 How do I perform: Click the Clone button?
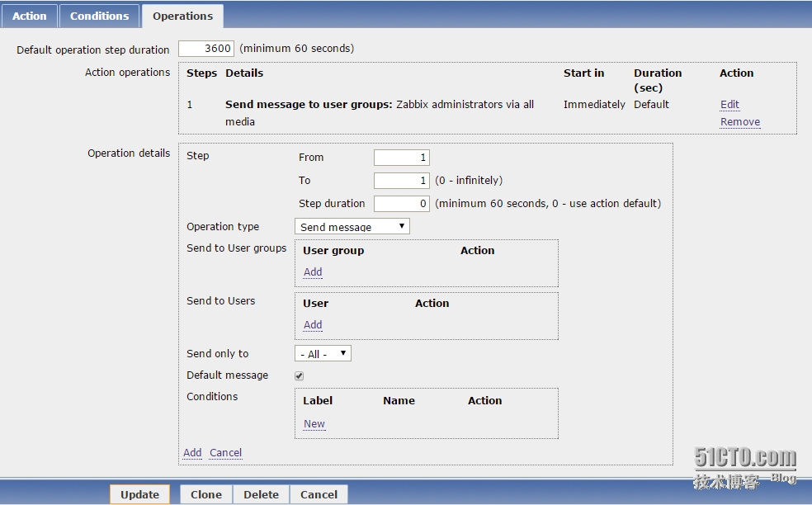click(x=206, y=494)
